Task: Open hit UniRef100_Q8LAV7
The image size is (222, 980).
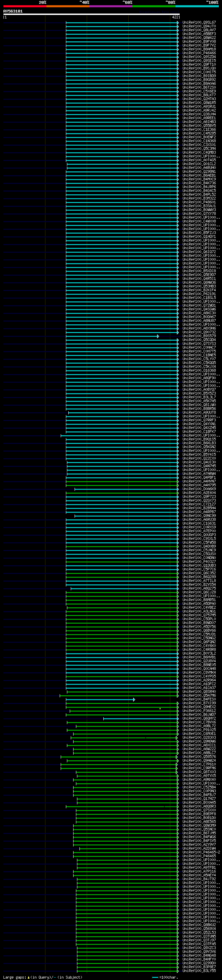Action: pyautogui.click(x=199, y=30)
